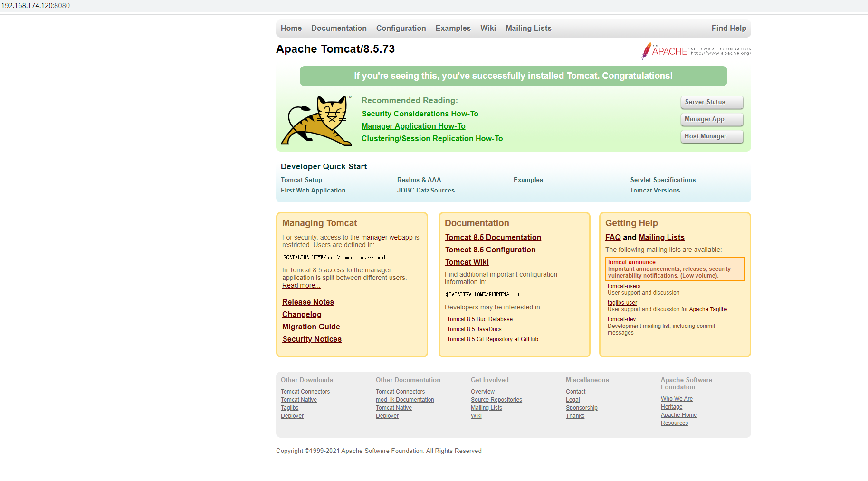
Task: Visit the Tomcat Wiki link
Action: pos(467,262)
